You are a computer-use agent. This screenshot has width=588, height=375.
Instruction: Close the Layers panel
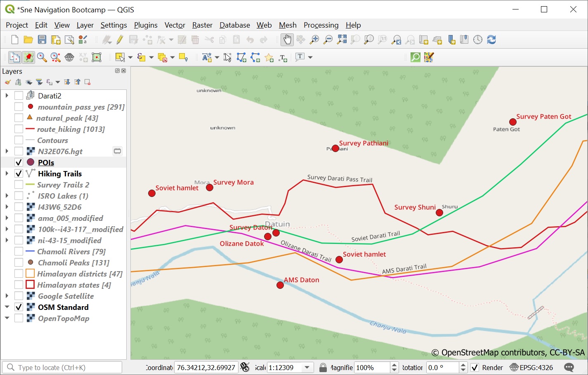(x=123, y=71)
